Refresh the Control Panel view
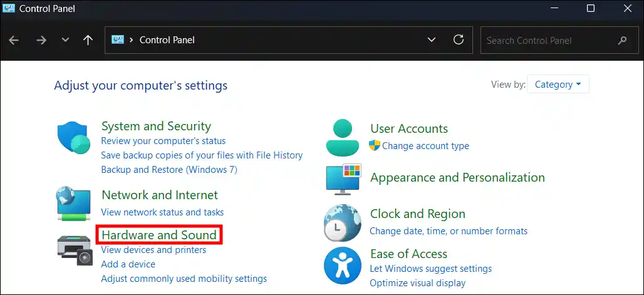644x295 pixels. tap(459, 39)
